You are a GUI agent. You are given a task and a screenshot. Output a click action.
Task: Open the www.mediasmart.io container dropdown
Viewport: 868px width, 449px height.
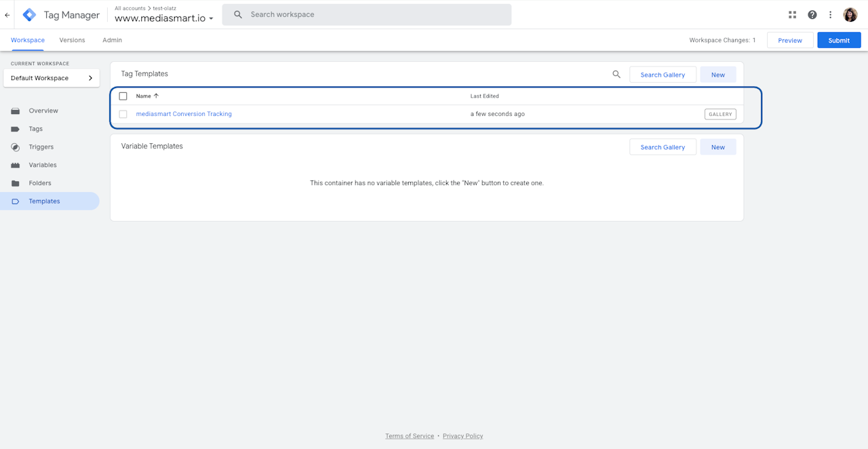coord(164,18)
